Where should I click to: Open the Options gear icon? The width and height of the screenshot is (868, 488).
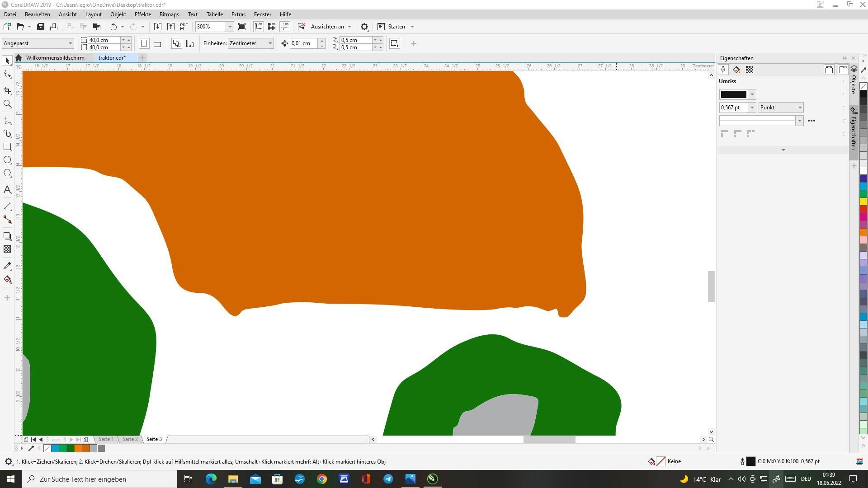click(364, 27)
